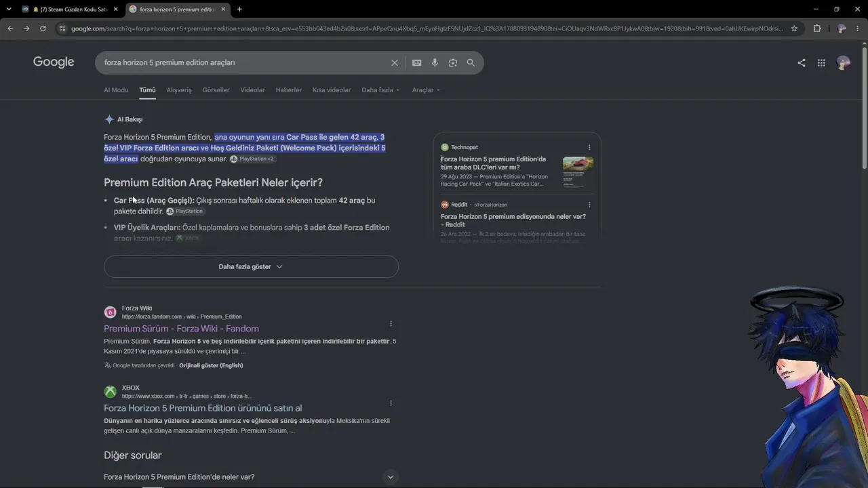Show the original English via Orijinali göster
This screenshot has height=488, width=868.
pos(211,365)
